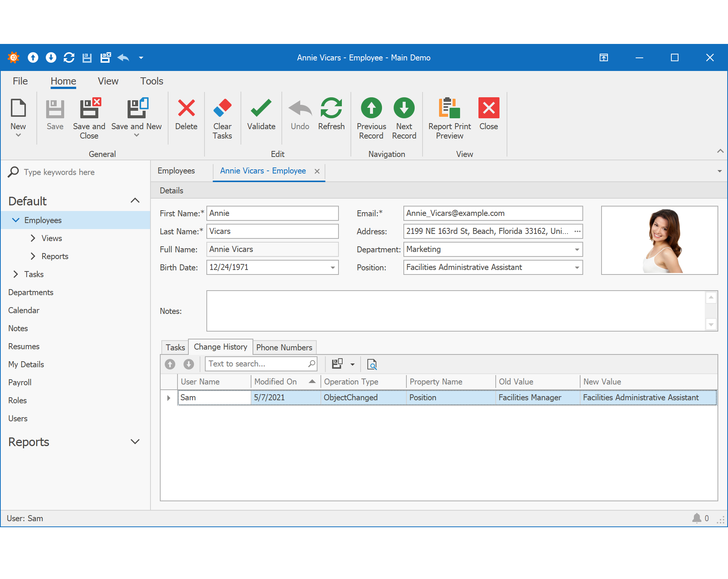The width and height of the screenshot is (728, 579).
Task: Open the Birth Date calendar dropdown
Action: pyautogui.click(x=332, y=268)
